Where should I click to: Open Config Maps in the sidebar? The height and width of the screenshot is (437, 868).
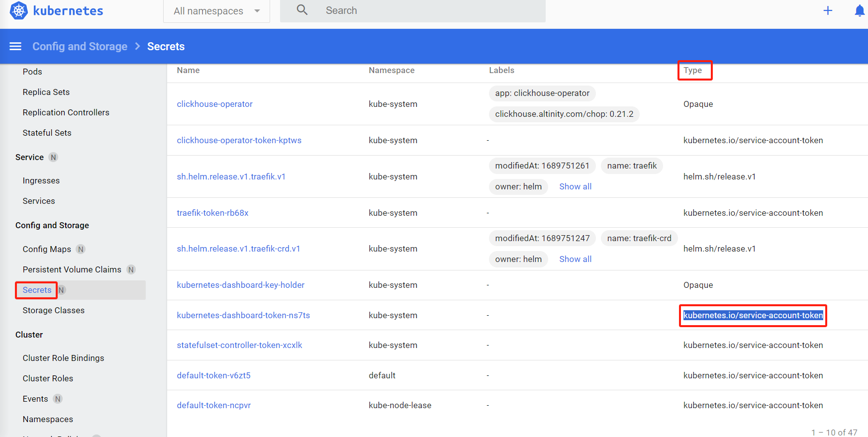[47, 249]
